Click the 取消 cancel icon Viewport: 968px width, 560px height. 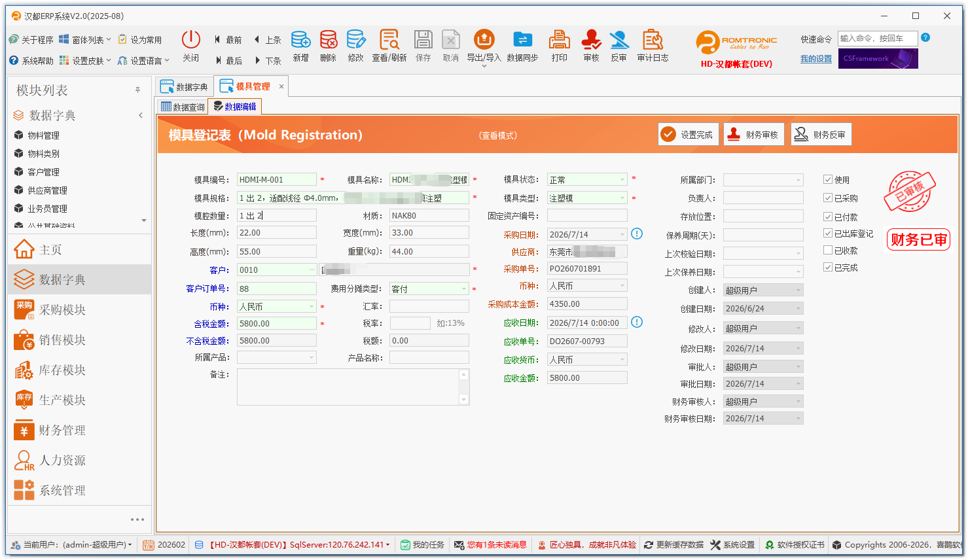coord(451,40)
